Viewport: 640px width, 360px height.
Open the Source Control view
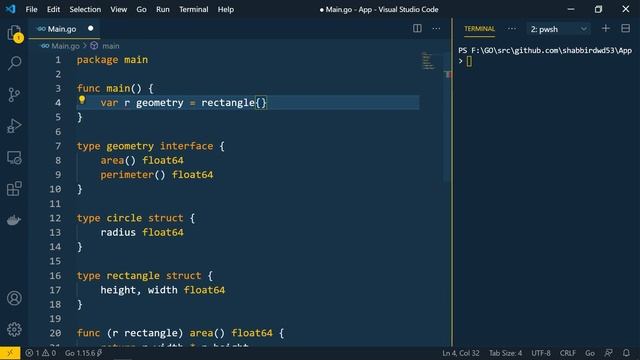pos(14,95)
